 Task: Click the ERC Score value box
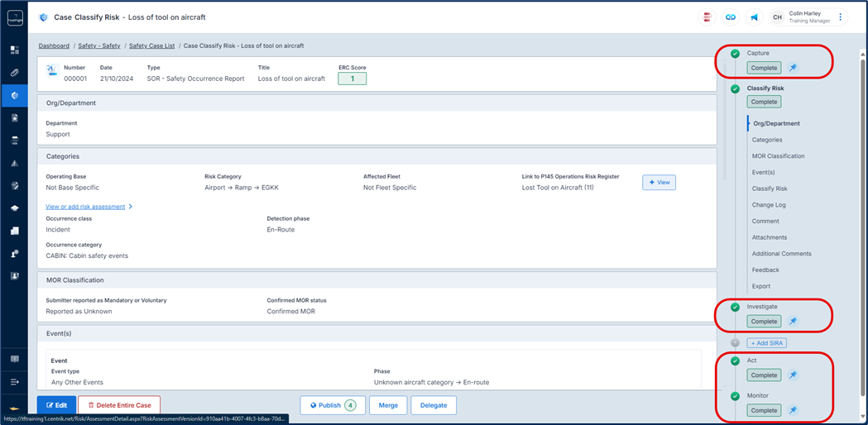352,79
